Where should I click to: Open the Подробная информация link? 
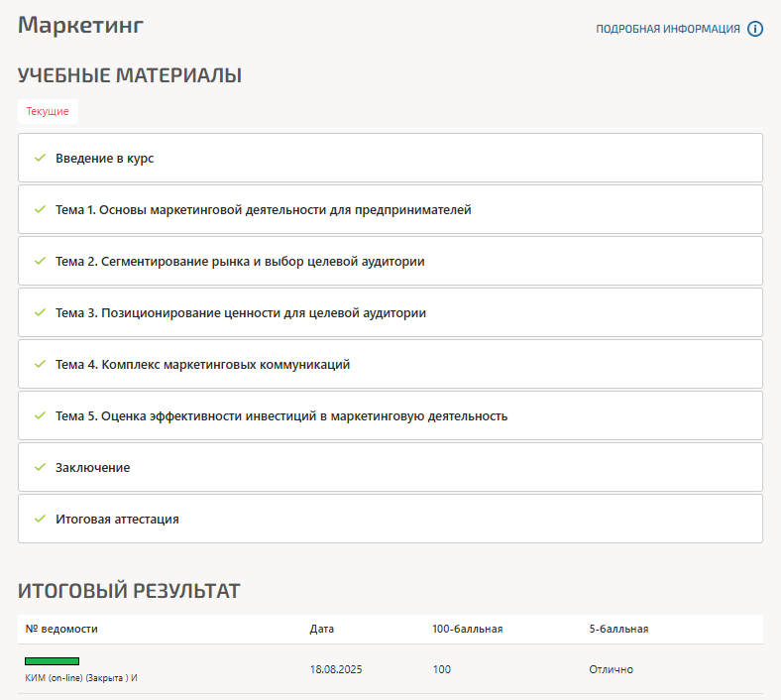667,29
